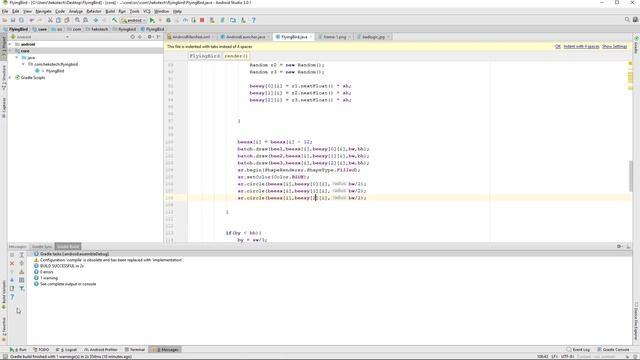Open the Tools menu

point(134,11)
